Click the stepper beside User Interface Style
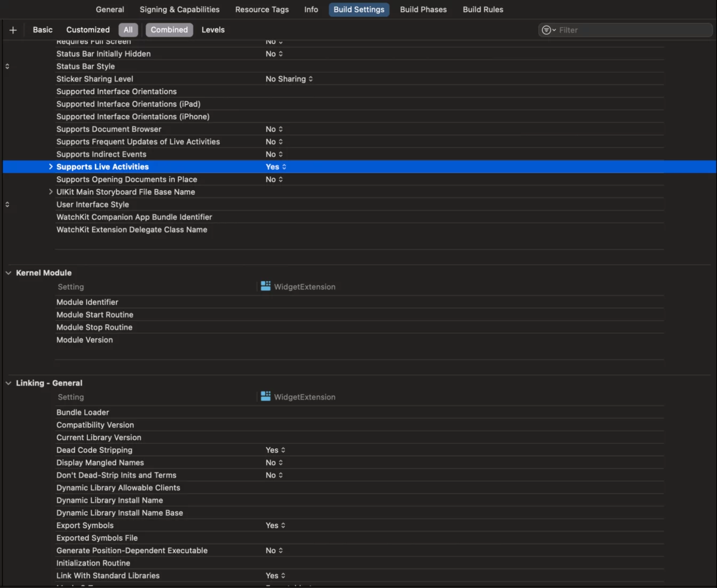The height and width of the screenshot is (588, 717). coord(7,204)
